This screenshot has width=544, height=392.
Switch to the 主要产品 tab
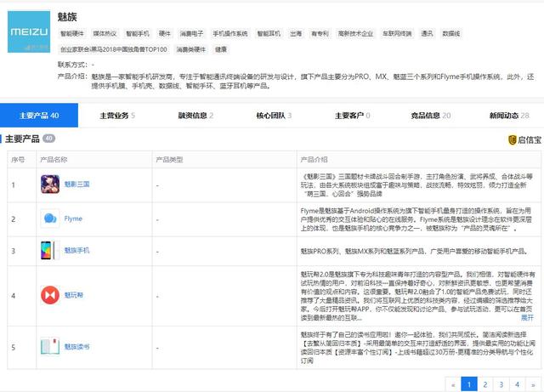pyautogui.click(x=39, y=116)
